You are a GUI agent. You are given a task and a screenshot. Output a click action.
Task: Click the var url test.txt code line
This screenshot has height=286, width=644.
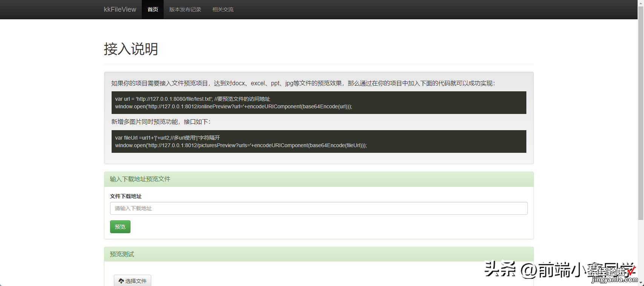point(193,99)
